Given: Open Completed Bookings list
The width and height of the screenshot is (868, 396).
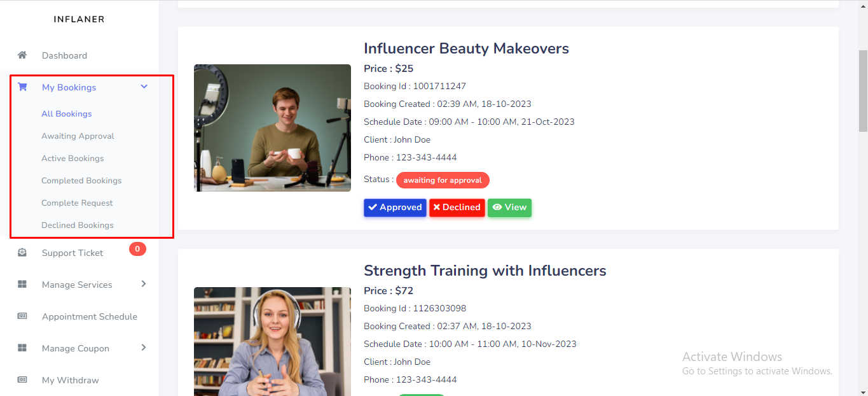Looking at the screenshot, I should coord(81,181).
